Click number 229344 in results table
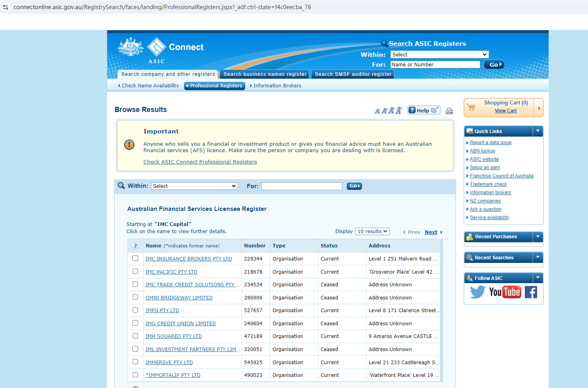This screenshot has width=588, height=388. point(253,259)
